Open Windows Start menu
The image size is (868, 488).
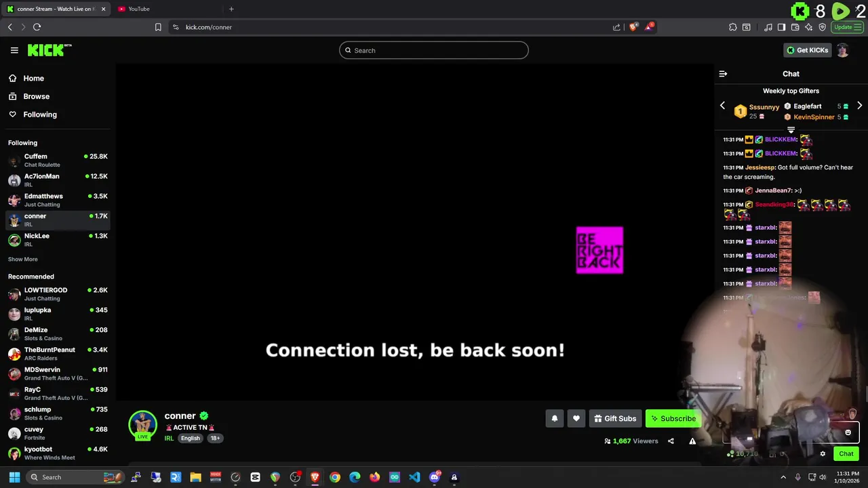(14, 477)
